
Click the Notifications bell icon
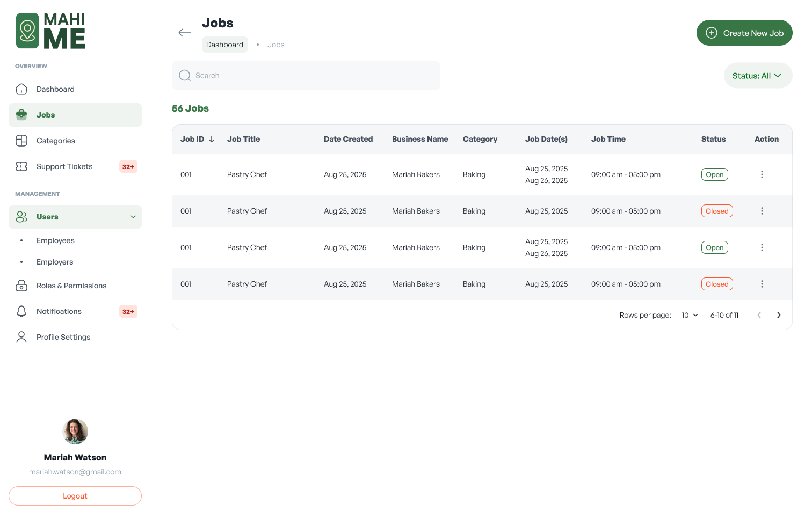tap(21, 311)
